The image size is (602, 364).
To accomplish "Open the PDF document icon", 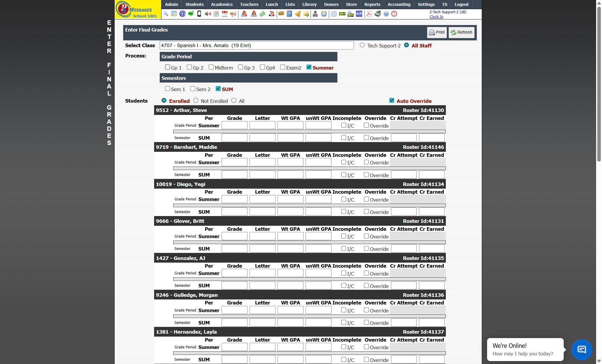I will [369, 14].
